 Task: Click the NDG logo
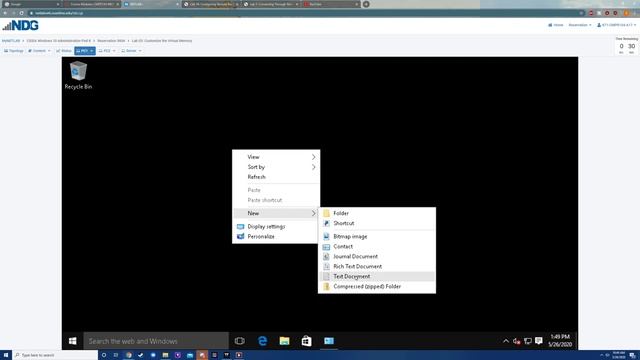click(x=20, y=26)
